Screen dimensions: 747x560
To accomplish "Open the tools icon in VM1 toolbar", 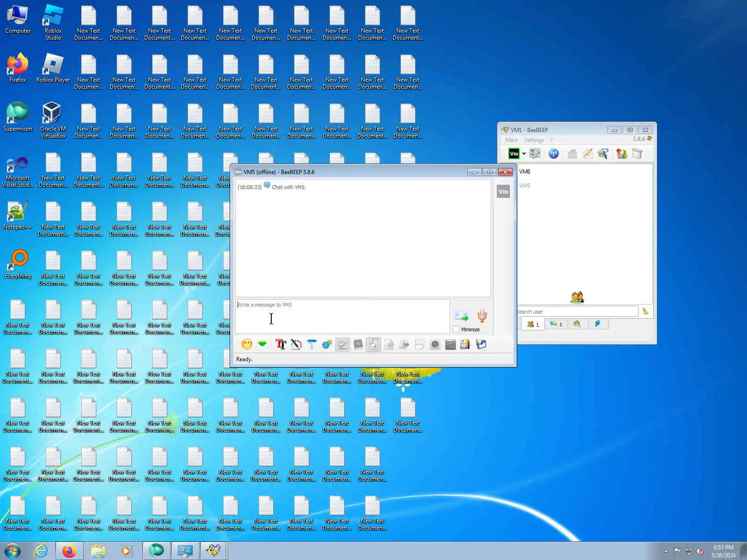I will pos(603,154).
